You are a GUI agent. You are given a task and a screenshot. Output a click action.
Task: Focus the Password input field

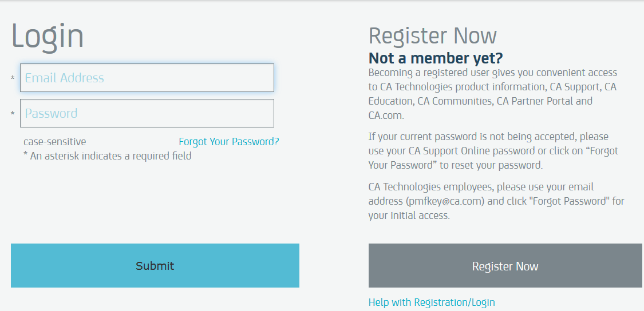pyautogui.click(x=147, y=113)
